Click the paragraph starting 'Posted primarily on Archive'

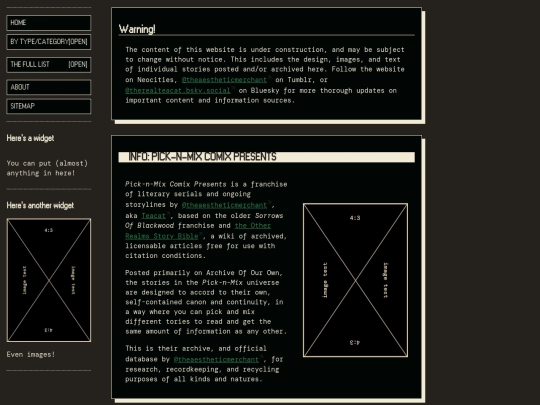coord(206,302)
